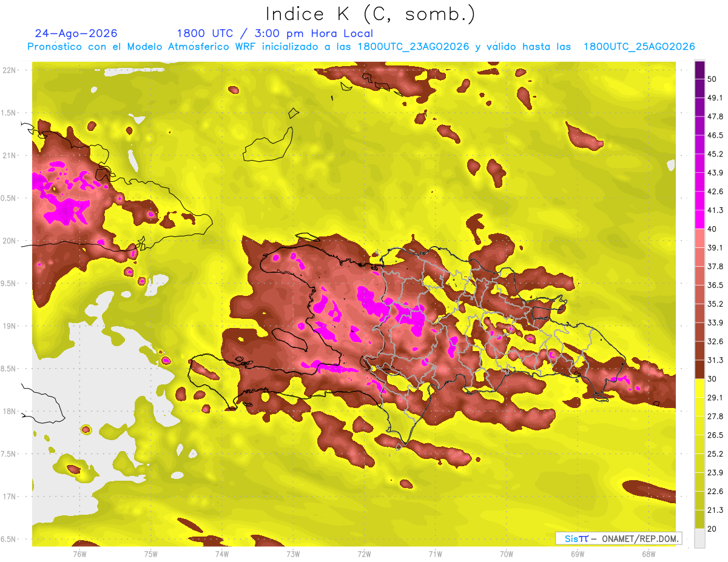Click the magenta colorbar segment between 40 and 41.3
728x562 pixels.
pos(699,219)
